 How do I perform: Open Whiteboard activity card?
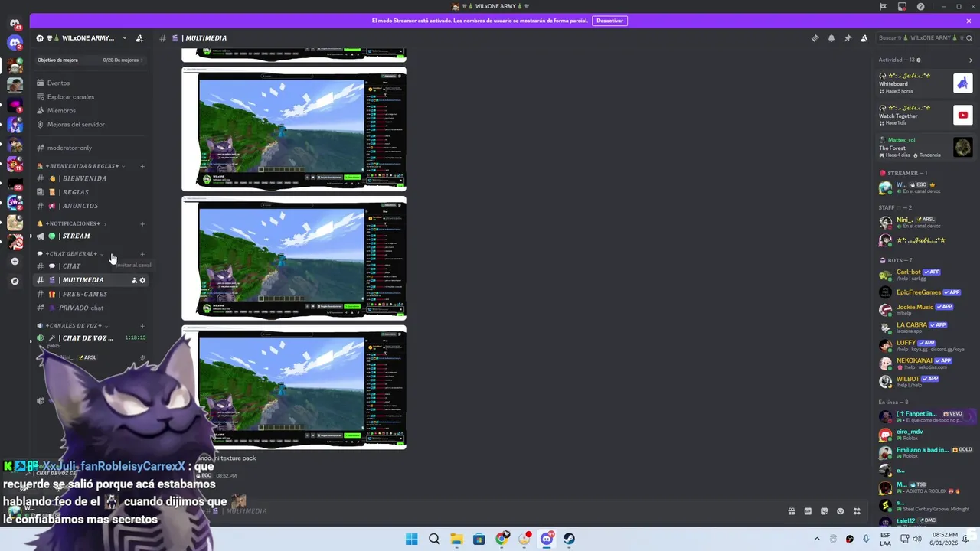click(926, 83)
